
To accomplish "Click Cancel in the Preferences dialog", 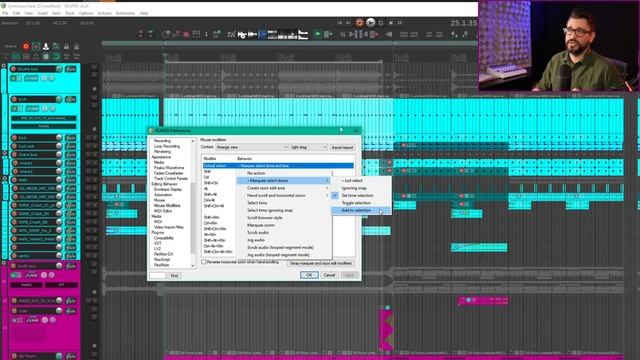I will tap(329, 275).
